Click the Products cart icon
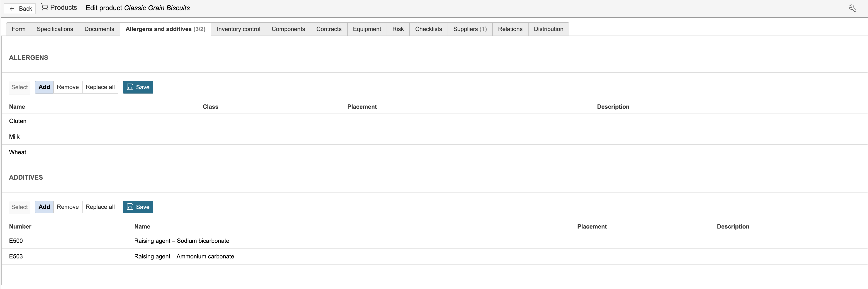The width and height of the screenshot is (868, 289). point(44,7)
